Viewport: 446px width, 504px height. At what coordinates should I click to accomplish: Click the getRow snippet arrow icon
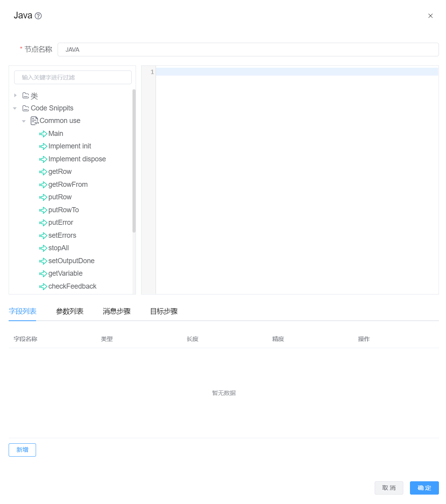point(43,172)
